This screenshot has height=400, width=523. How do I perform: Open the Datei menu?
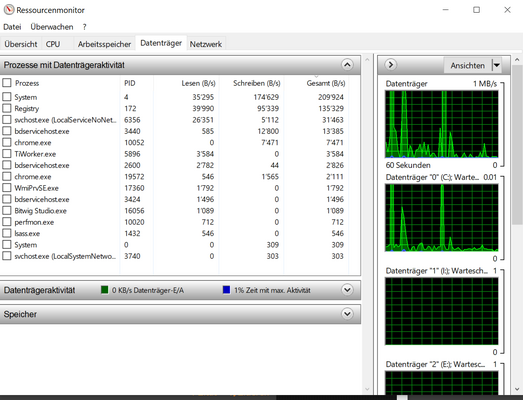point(12,27)
